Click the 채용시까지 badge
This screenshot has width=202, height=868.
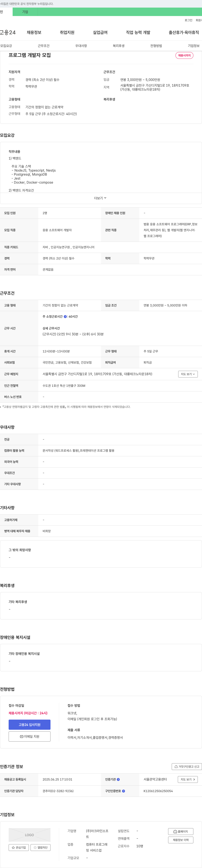pos(184,55)
